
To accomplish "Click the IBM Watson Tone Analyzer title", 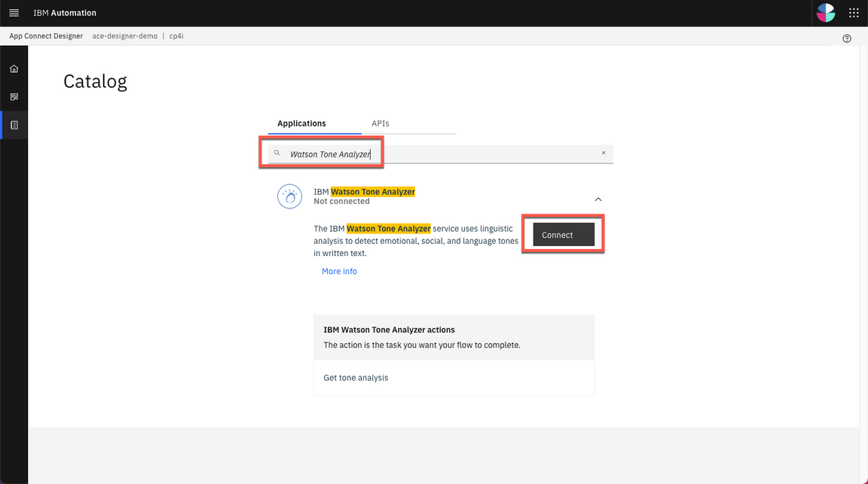I will pyautogui.click(x=364, y=191).
